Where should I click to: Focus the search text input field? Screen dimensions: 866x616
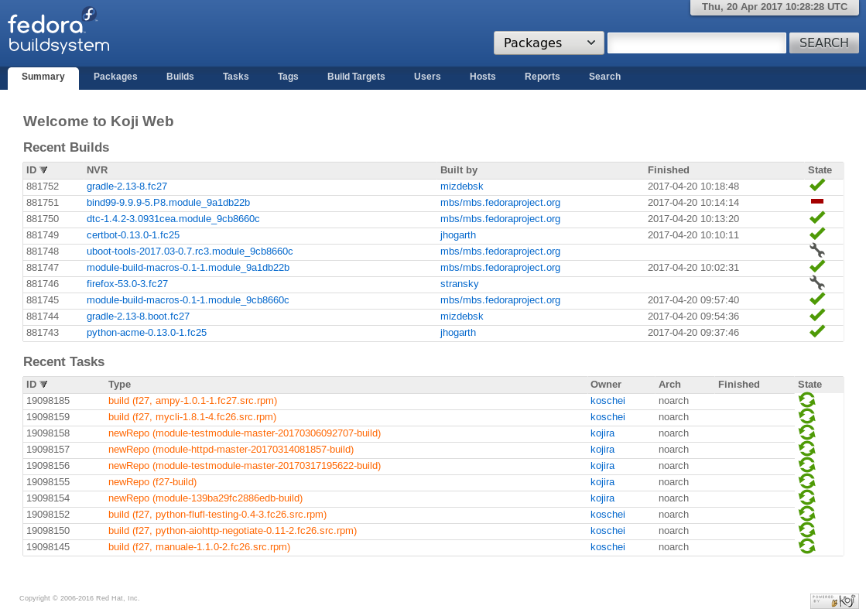tap(697, 43)
